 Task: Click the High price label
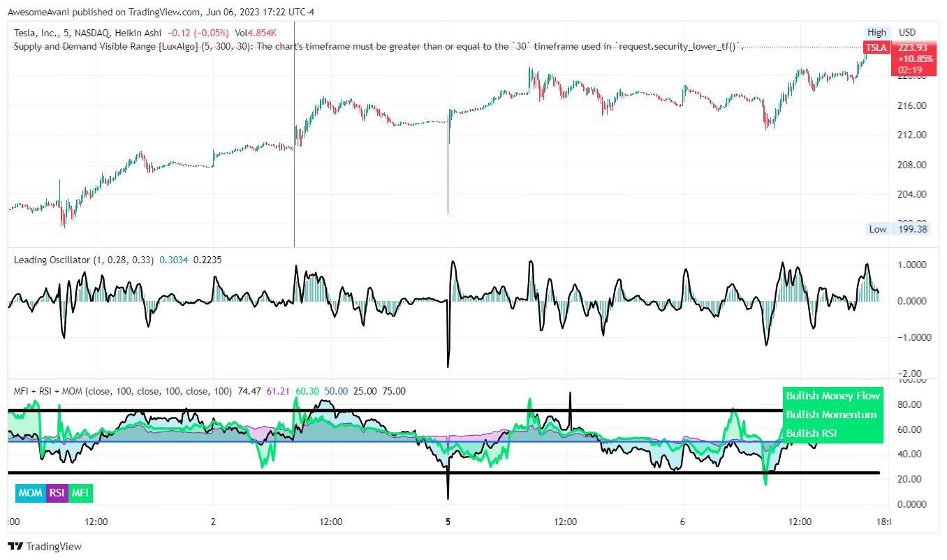[x=876, y=32]
